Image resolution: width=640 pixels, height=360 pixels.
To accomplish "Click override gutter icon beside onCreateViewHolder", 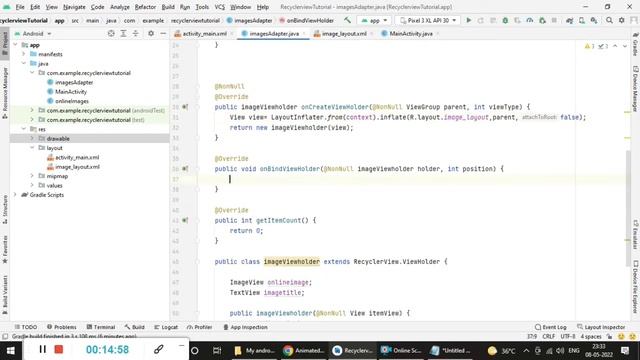I will pyautogui.click(x=185, y=107).
